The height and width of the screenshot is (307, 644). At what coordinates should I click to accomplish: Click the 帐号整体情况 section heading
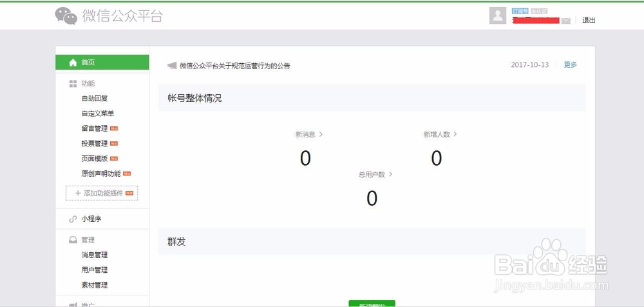[194, 98]
